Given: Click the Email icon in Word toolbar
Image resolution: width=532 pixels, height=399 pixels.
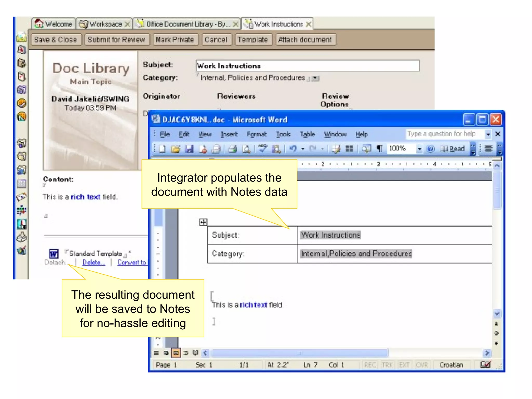Looking at the screenshot, I should 216,149.
